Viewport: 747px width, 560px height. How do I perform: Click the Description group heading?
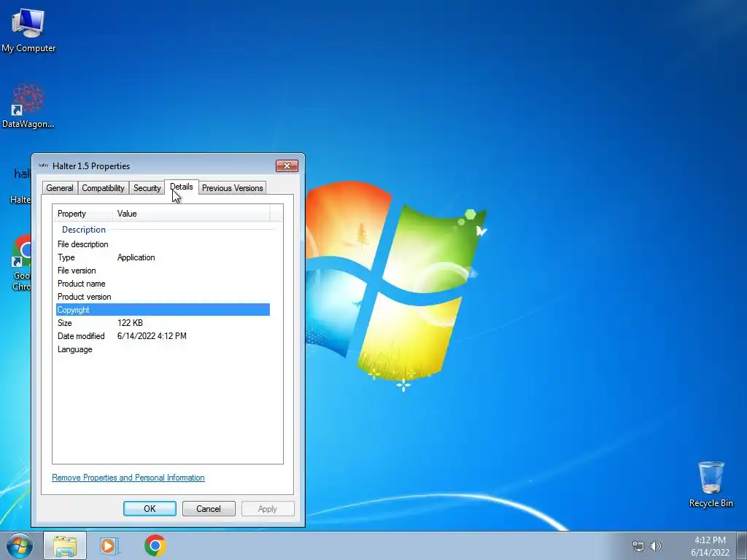83,230
